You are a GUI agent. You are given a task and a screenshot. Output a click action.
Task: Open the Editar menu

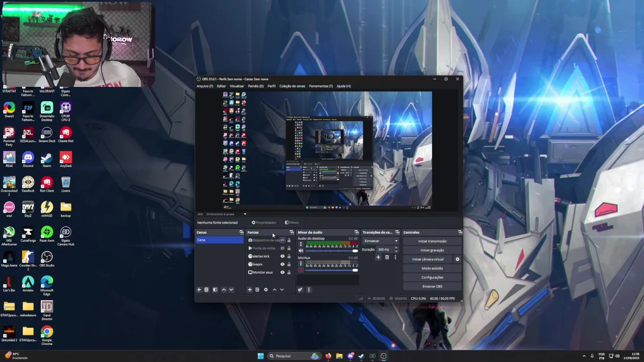click(221, 86)
